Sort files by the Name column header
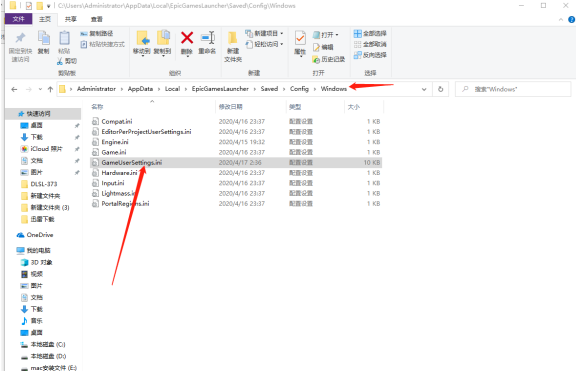Screen dimensions: 576x371 pyautogui.click(x=97, y=107)
